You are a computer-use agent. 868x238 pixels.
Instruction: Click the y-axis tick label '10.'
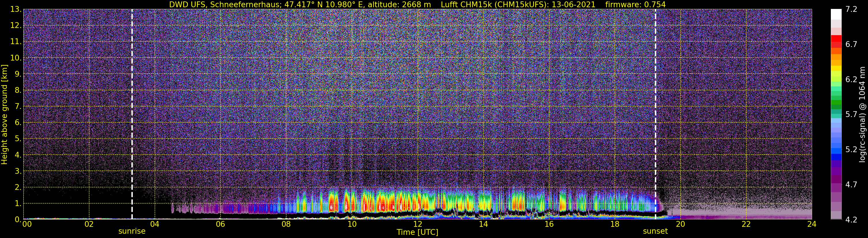coord(16,58)
